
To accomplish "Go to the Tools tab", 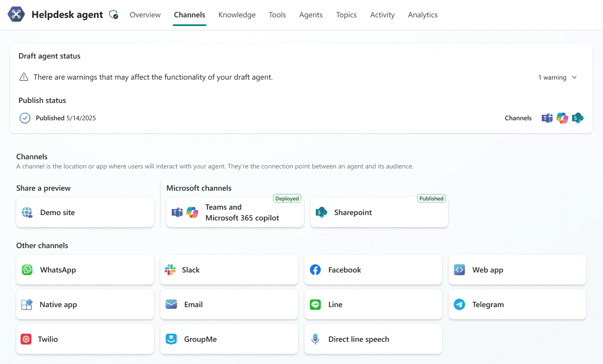I will click(277, 15).
